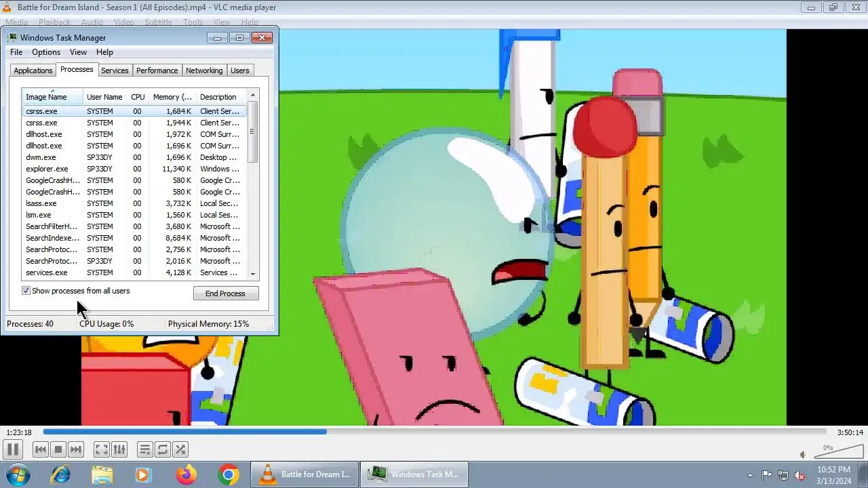
Task: Select the dwm.exe process row
Action: (134, 157)
